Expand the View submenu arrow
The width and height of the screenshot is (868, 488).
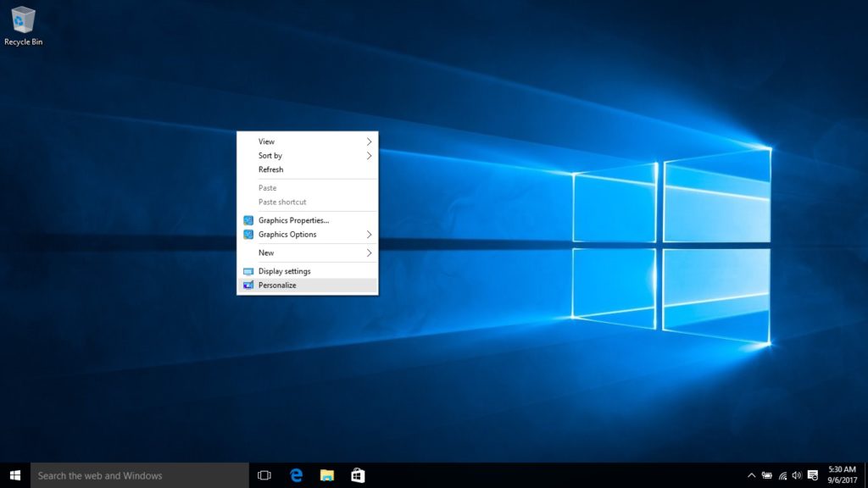click(369, 141)
